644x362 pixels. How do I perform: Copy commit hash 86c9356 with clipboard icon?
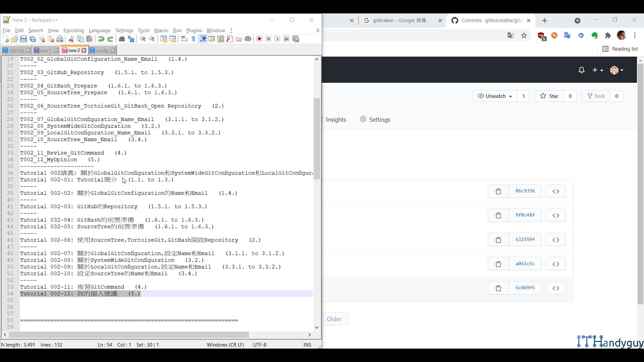click(498, 191)
